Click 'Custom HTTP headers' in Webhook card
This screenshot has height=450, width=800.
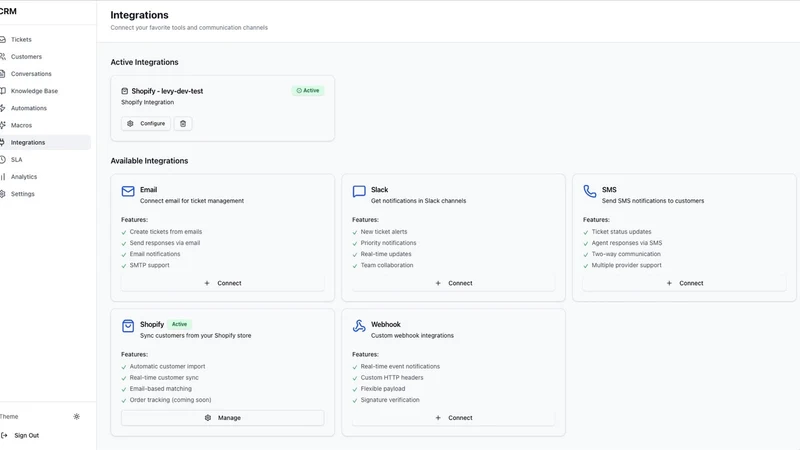[392, 378]
